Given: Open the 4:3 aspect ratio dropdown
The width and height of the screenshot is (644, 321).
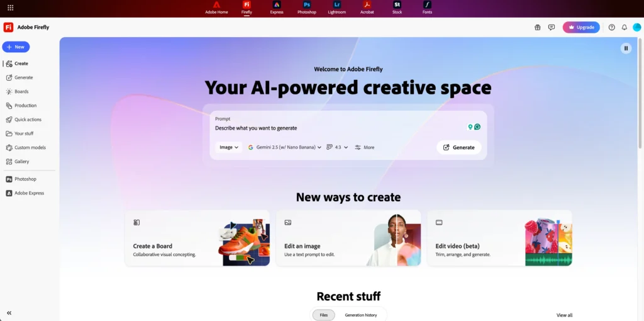Looking at the screenshot, I should pyautogui.click(x=337, y=147).
